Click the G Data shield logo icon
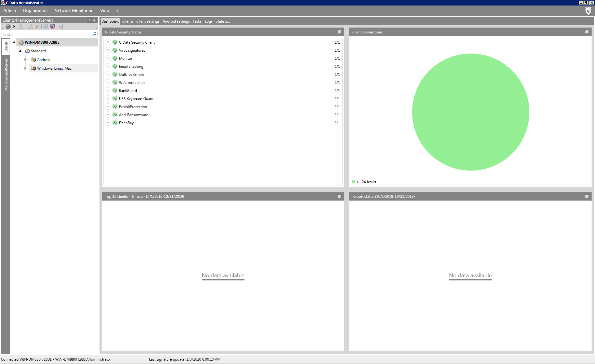 (588, 11)
